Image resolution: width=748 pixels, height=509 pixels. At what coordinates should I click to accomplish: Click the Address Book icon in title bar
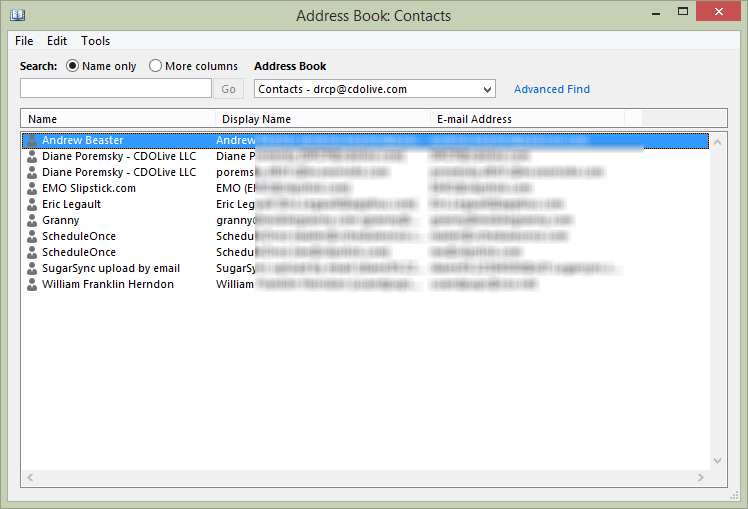18,15
